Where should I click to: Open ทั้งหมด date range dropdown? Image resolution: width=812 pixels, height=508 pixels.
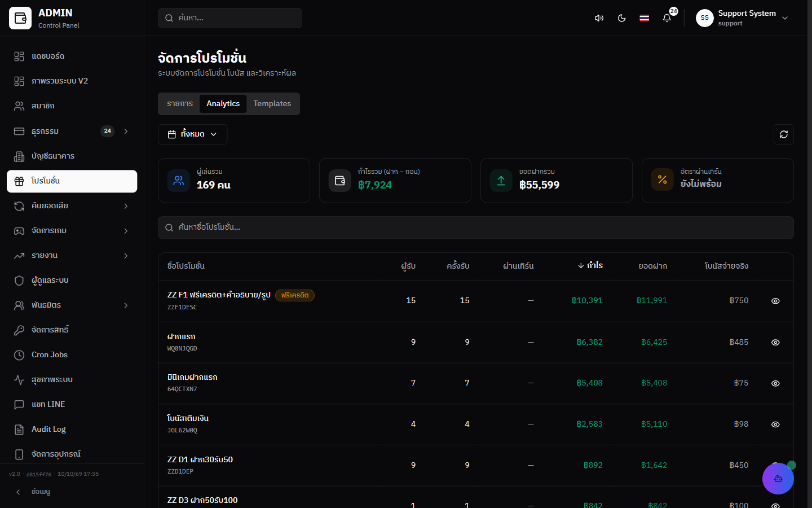click(x=193, y=134)
